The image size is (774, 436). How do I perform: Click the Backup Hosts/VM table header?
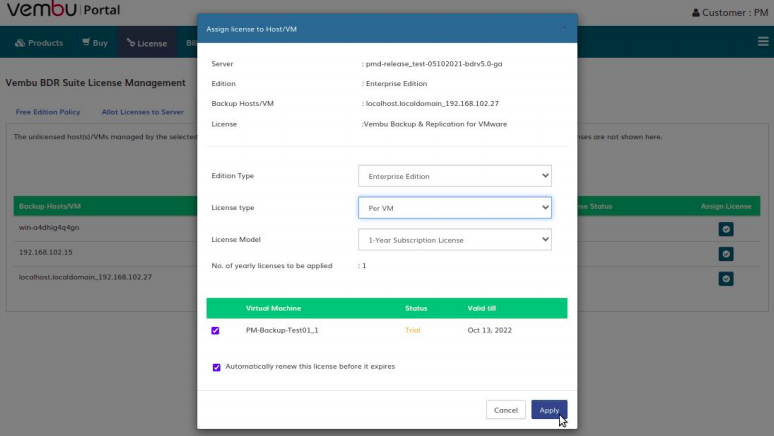tap(49, 206)
